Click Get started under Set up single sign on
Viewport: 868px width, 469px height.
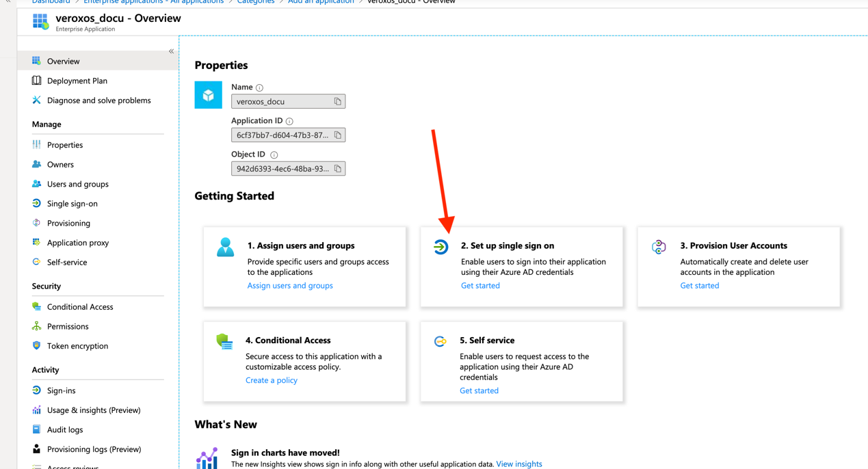coord(480,286)
